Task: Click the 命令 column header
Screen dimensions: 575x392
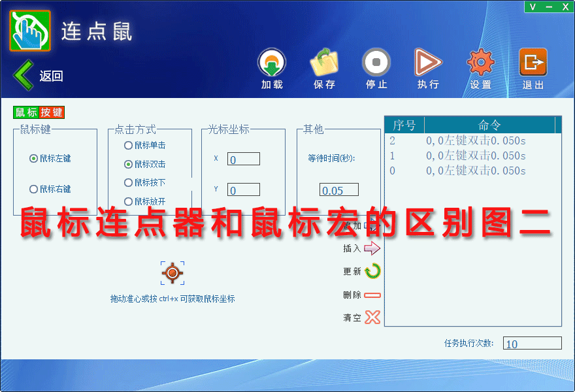Action: pos(490,125)
